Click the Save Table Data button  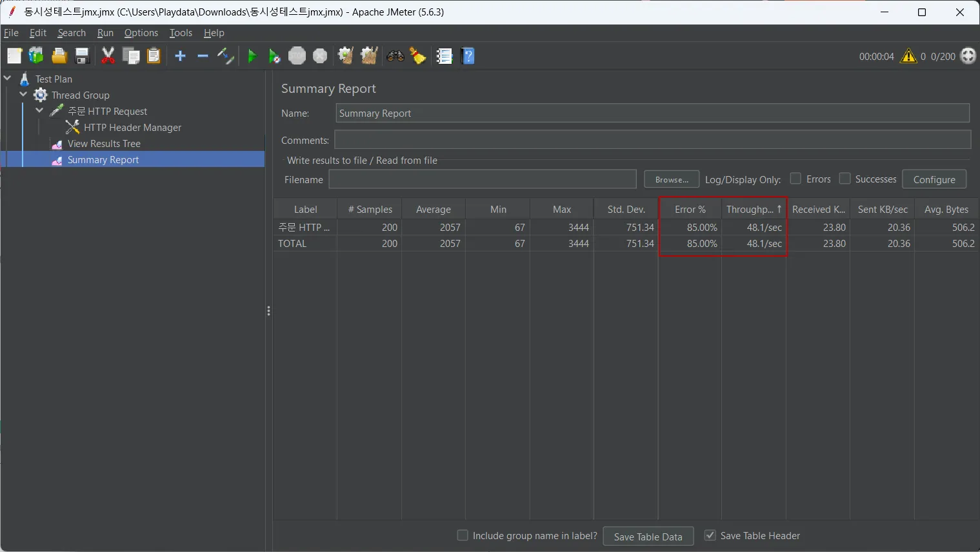point(648,537)
